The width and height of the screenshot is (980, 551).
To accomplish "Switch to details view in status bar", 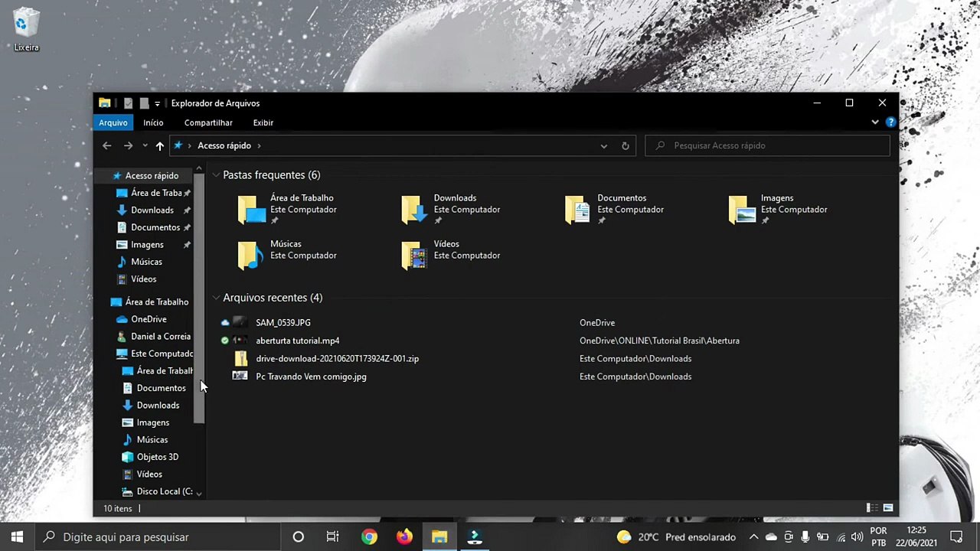I will (x=872, y=508).
